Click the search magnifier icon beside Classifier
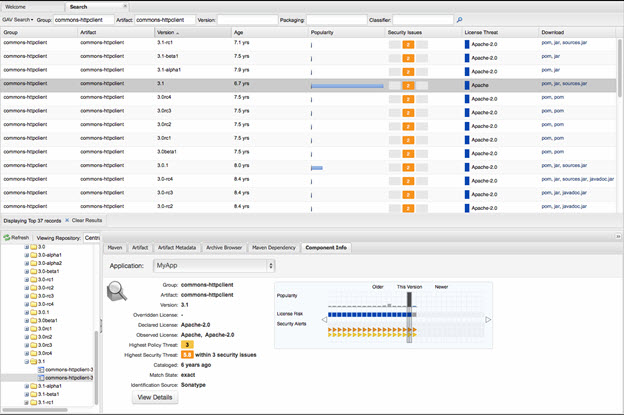Image resolution: width=624 pixels, height=415 pixels. (459, 19)
